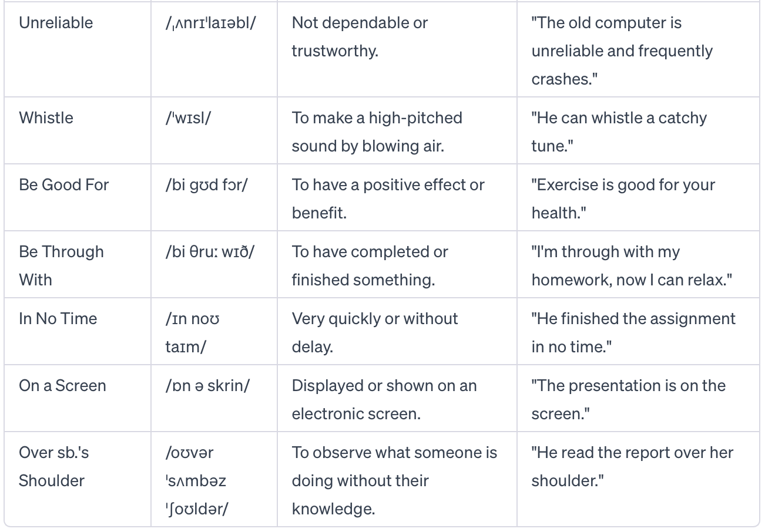Select the "Whistle" vocabulary cell

tap(46, 117)
